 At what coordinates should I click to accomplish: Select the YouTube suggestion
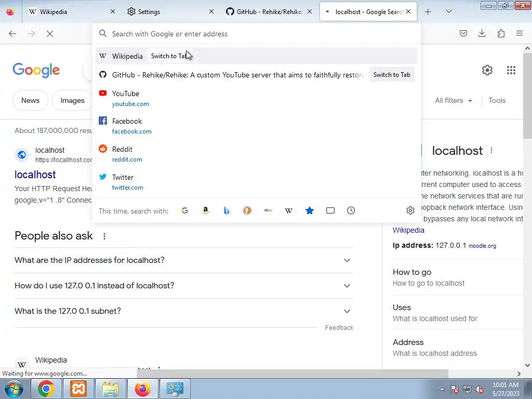coord(256,98)
